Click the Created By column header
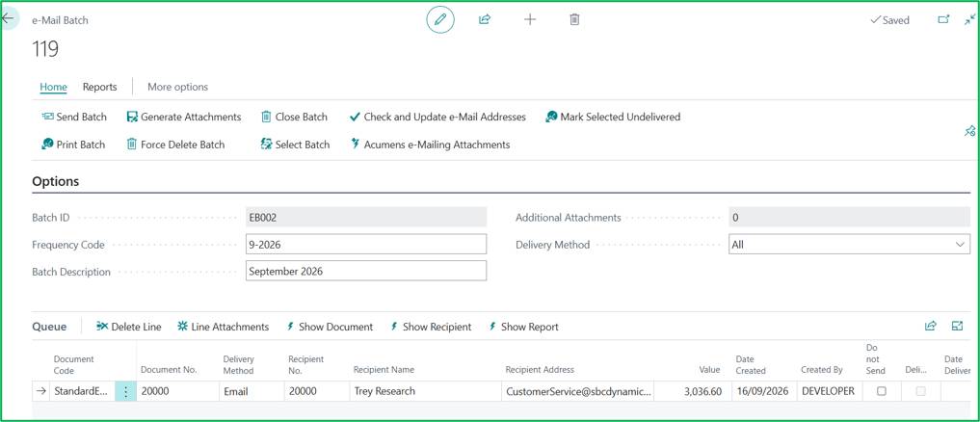980x422 pixels. pos(822,369)
